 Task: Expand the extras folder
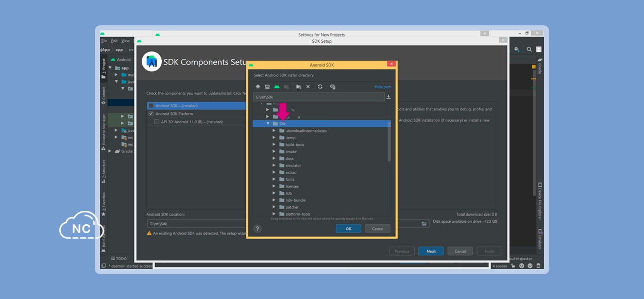tap(274, 173)
